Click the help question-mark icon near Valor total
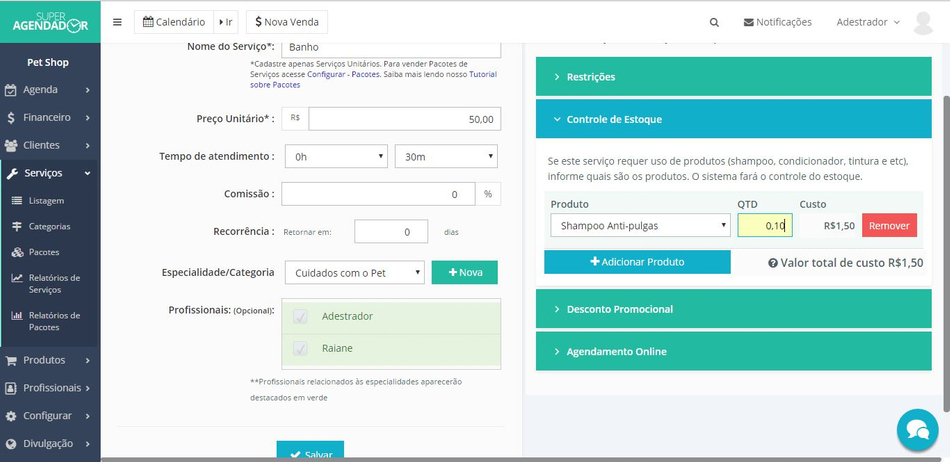The image size is (950, 462). [x=772, y=263]
